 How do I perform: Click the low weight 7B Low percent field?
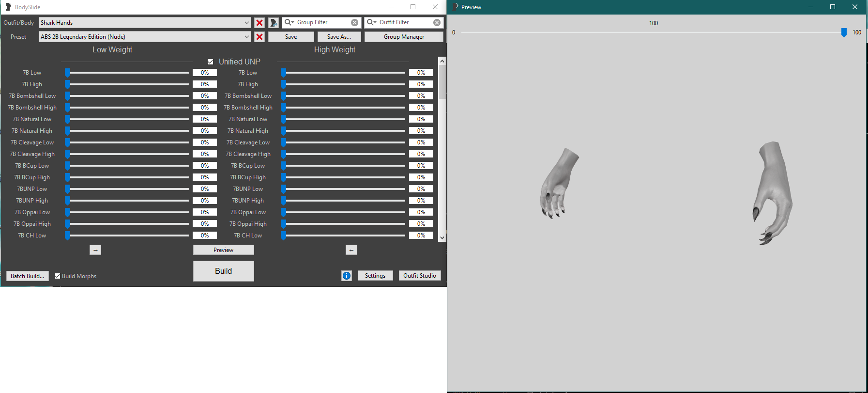tap(205, 73)
